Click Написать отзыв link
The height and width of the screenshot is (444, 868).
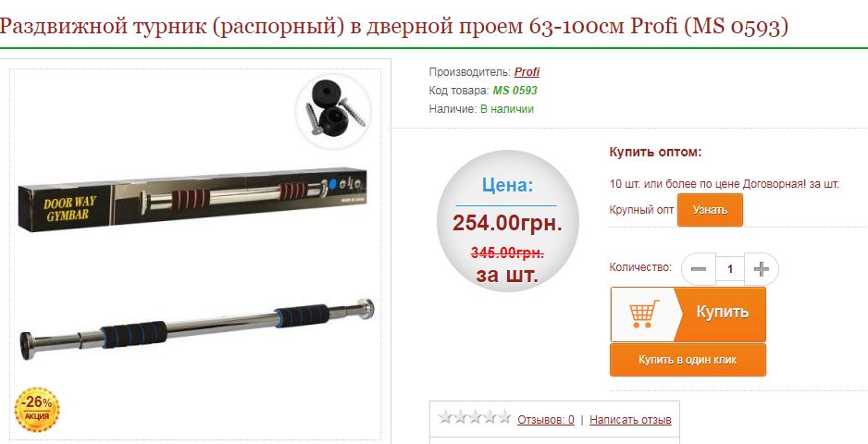point(630,420)
